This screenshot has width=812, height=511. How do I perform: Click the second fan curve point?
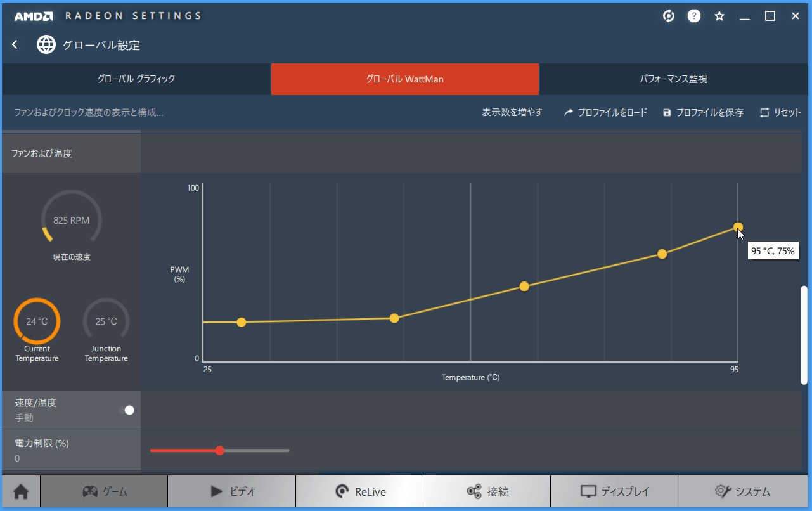click(x=394, y=318)
